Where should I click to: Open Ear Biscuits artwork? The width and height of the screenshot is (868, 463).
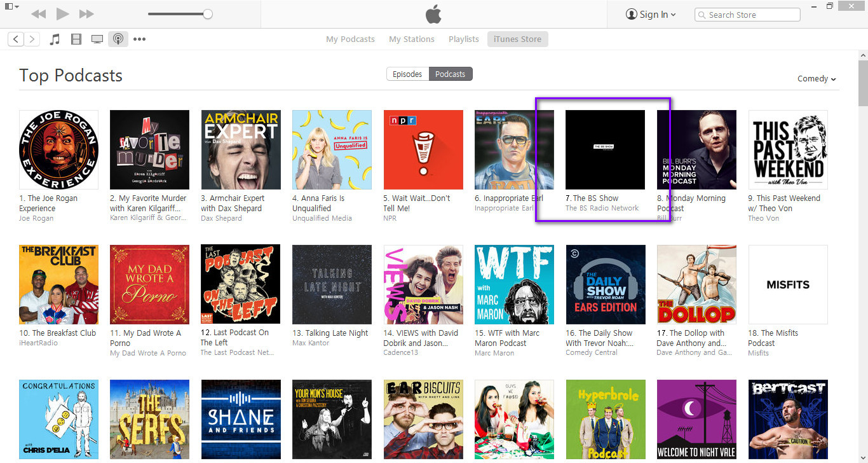[423, 420]
